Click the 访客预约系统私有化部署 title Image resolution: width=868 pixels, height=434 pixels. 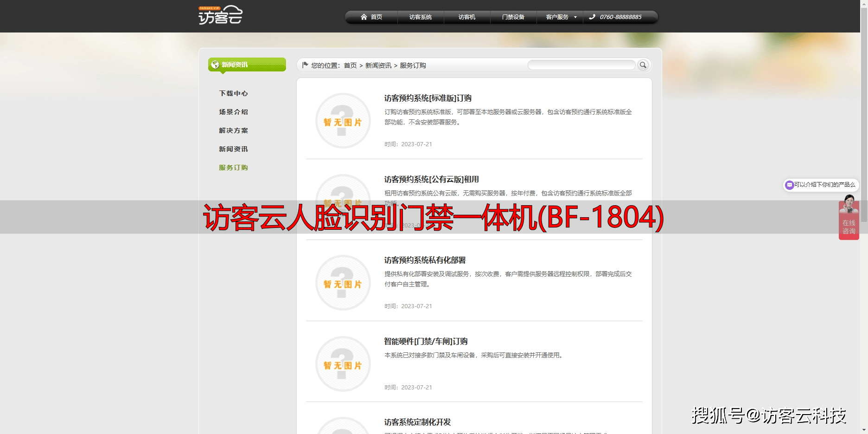point(425,260)
